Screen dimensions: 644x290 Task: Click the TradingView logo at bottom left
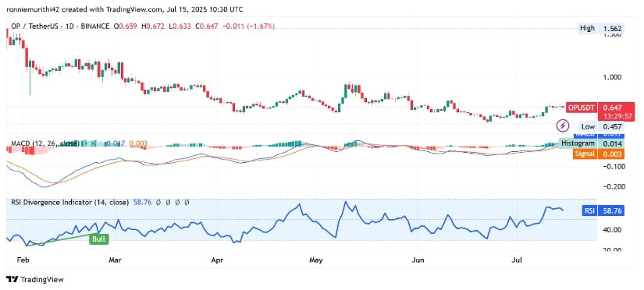(35, 280)
